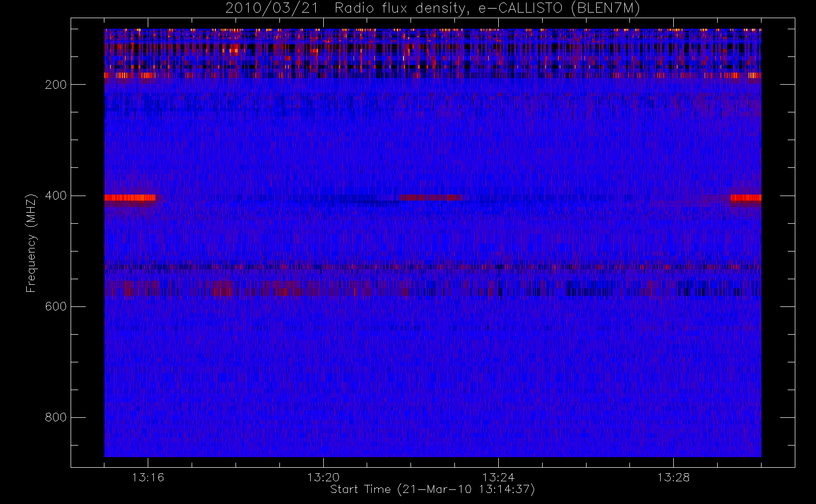The height and width of the screenshot is (504, 816).
Task: Click the date '2010/03/21' in the title
Action: (272, 9)
